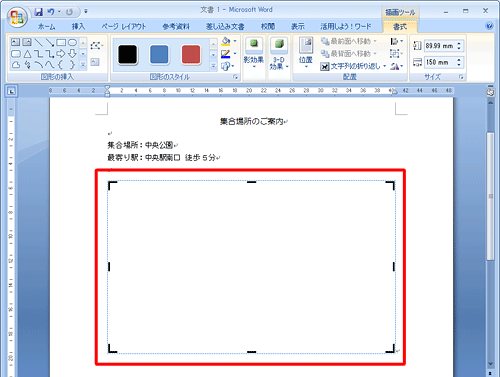Viewport: 500px width, 377px height.
Task: Open Customize Quick Access Toolbar arrow
Action: pyautogui.click(x=86, y=12)
